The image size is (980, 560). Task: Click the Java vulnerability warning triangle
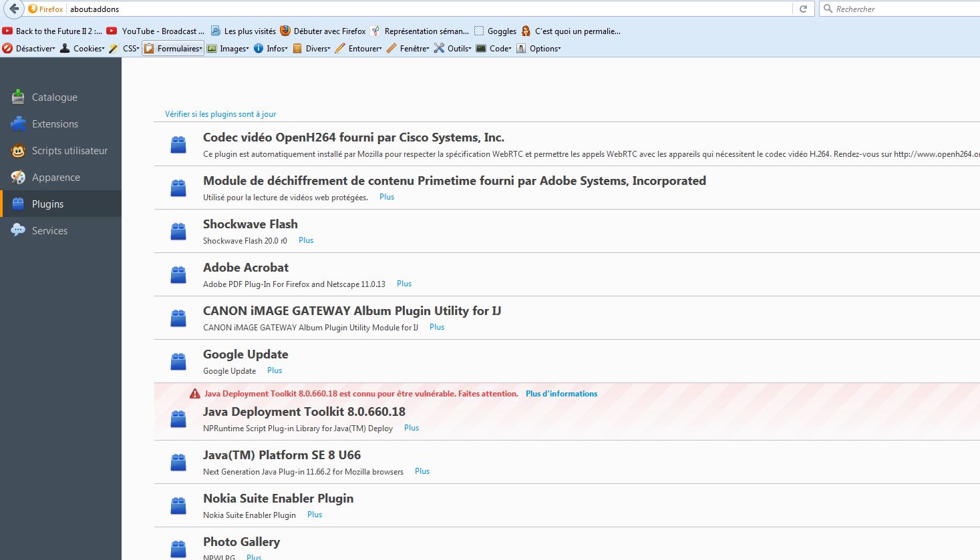pyautogui.click(x=195, y=394)
